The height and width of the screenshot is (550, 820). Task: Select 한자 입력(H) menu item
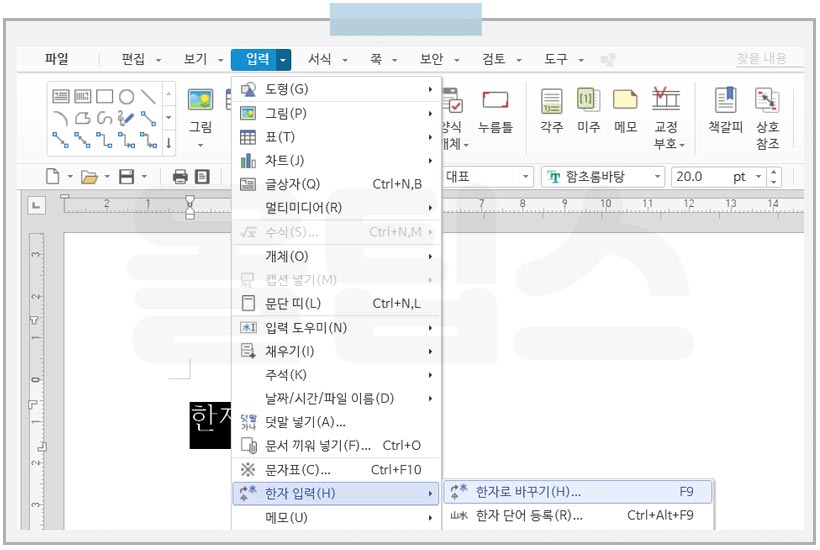[x=336, y=493]
